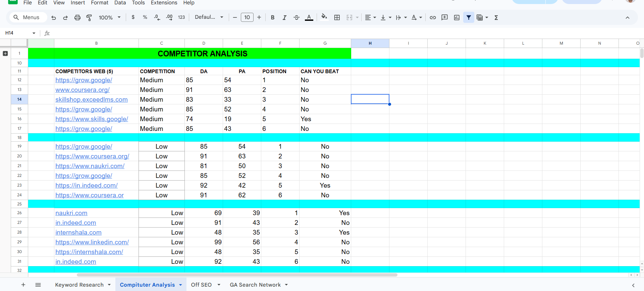The image size is (644, 291).
Task: Toggle italic formatting
Action: point(284,17)
